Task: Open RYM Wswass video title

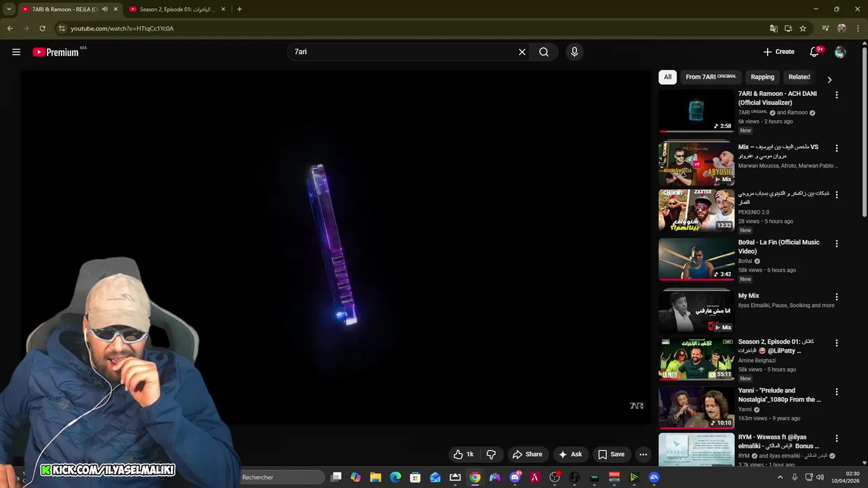Action: coord(778,441)
